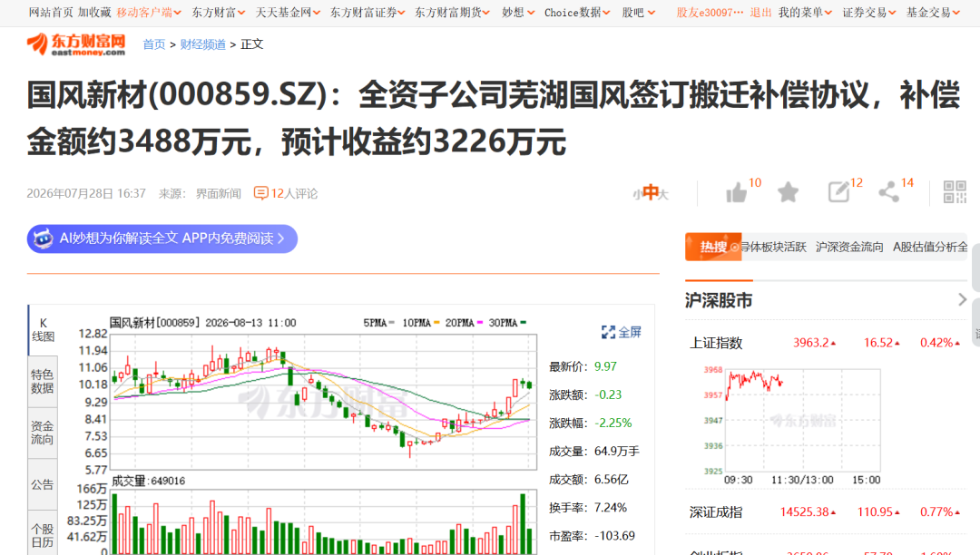980x555 pixels.
Task: Click the Eastmoney logo
Action: [x=75, y=44]
